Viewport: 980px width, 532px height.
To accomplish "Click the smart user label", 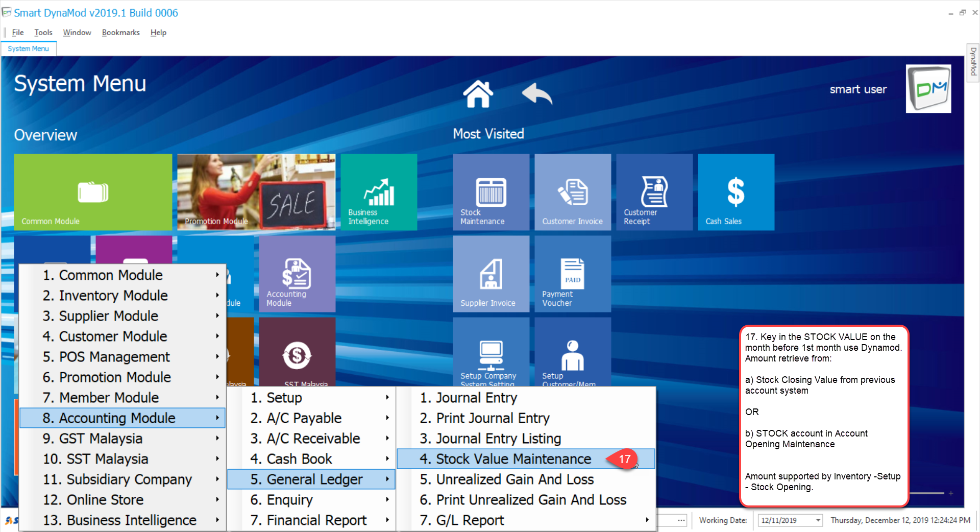I will pos(858,89).
